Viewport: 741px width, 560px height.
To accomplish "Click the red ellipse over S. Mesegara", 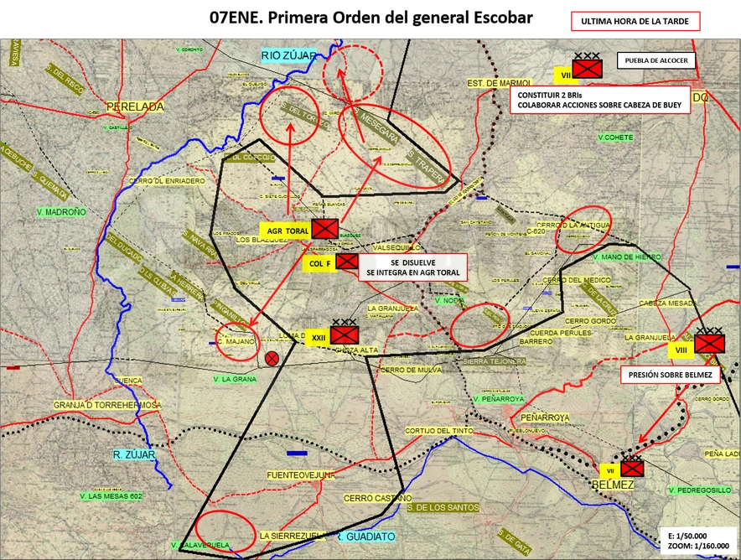I will pyautogui.click(x=395, y=146).
